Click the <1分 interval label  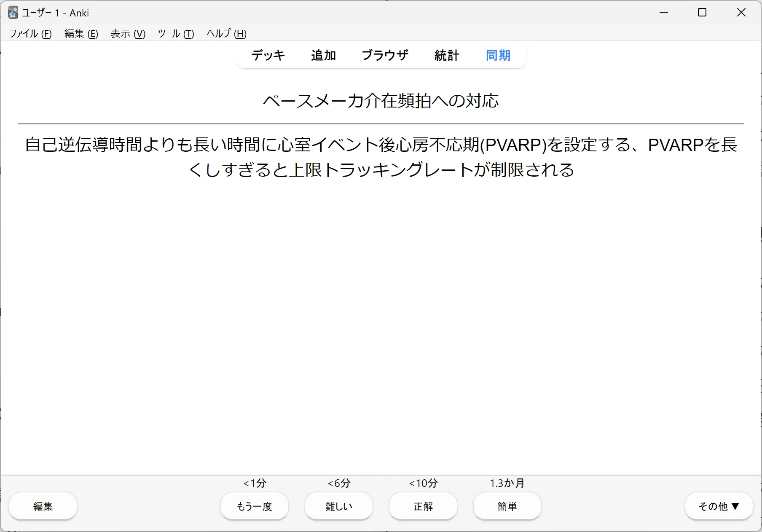255,483
